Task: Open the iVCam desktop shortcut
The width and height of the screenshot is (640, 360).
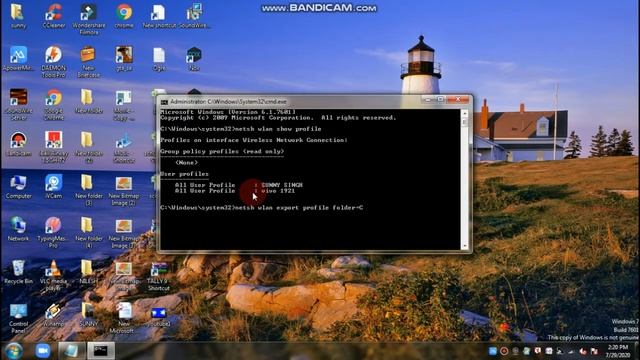Action: click(53, 187)
